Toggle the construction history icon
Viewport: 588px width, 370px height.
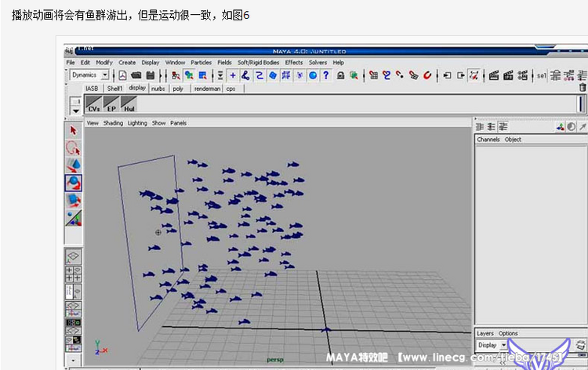click(x=474, y=75)
